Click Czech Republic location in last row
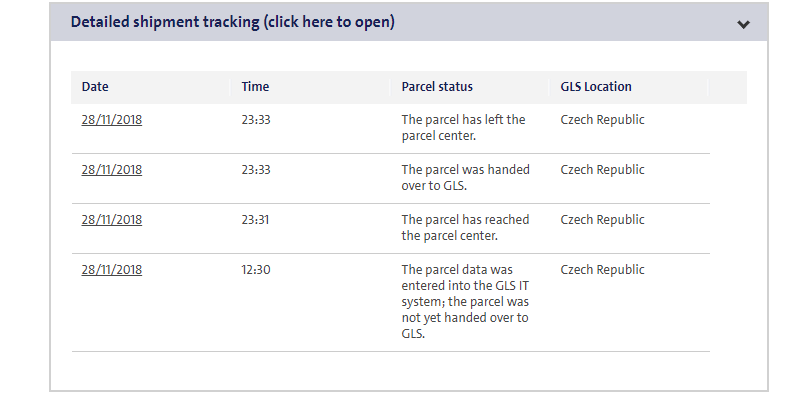Image resolution: width=796 pixels, height=405 pixels. 602,269
